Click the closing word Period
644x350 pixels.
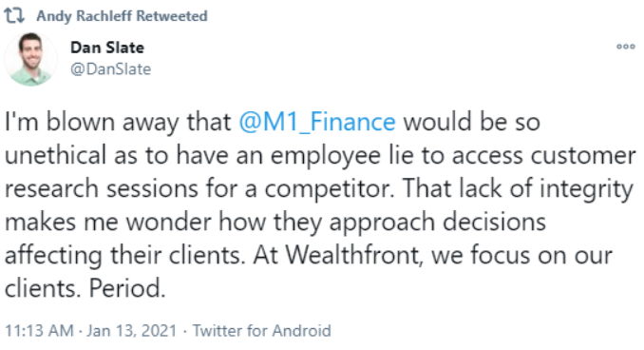tap(127, 289)
